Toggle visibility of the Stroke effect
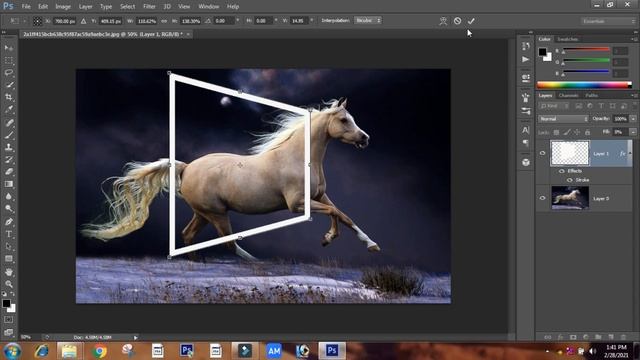640x360 pixels. point(569,180)
